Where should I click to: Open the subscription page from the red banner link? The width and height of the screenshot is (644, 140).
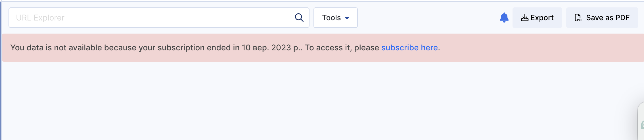click(409, 48)
